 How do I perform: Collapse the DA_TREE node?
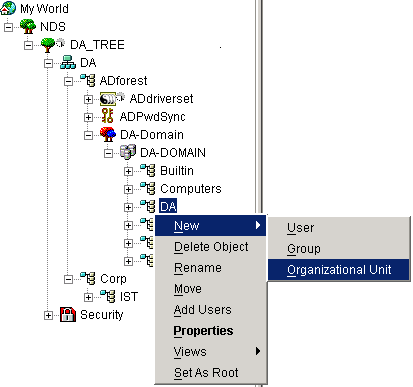tap(28, 45)
